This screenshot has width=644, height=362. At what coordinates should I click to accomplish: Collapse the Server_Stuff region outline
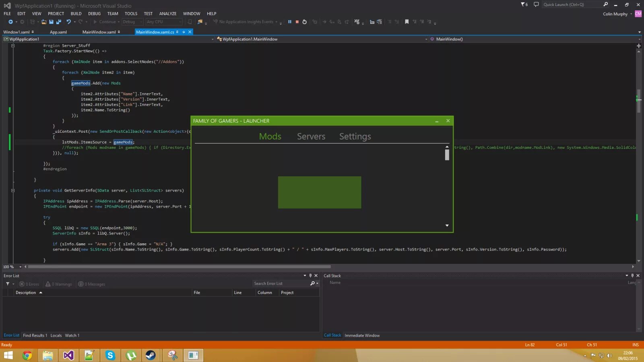[13, 45]
